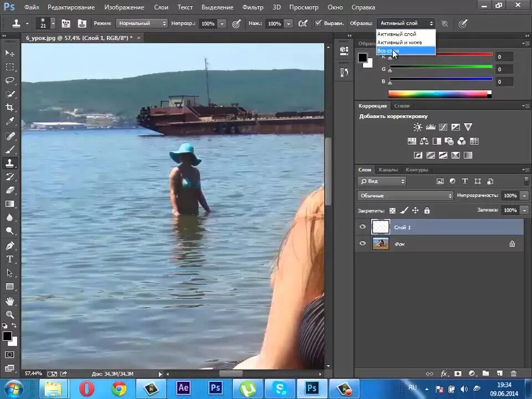This screenshot has width=532, height=399.
Task: Add a Curves adjustment
Action: (443, 127)
